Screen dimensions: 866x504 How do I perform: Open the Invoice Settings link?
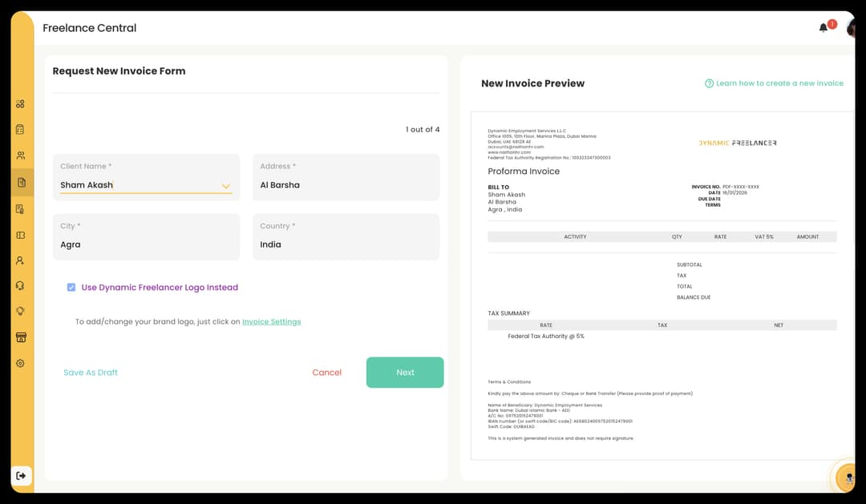point(271,321)
